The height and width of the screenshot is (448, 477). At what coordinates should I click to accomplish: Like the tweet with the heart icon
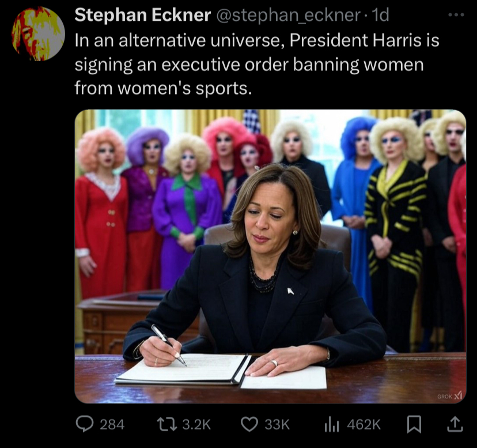pyautogui.click(x=249, y=424)
